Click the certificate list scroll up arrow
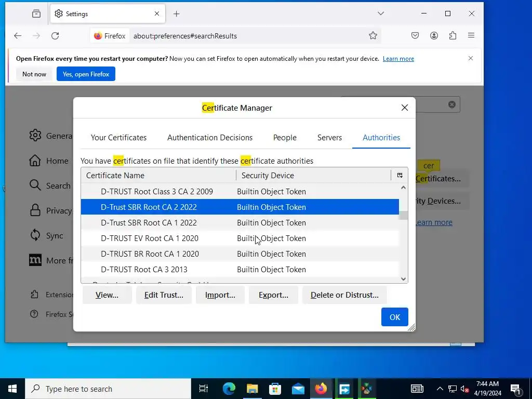The width and height of the screenshot is (532, 399). pos(403,187)
